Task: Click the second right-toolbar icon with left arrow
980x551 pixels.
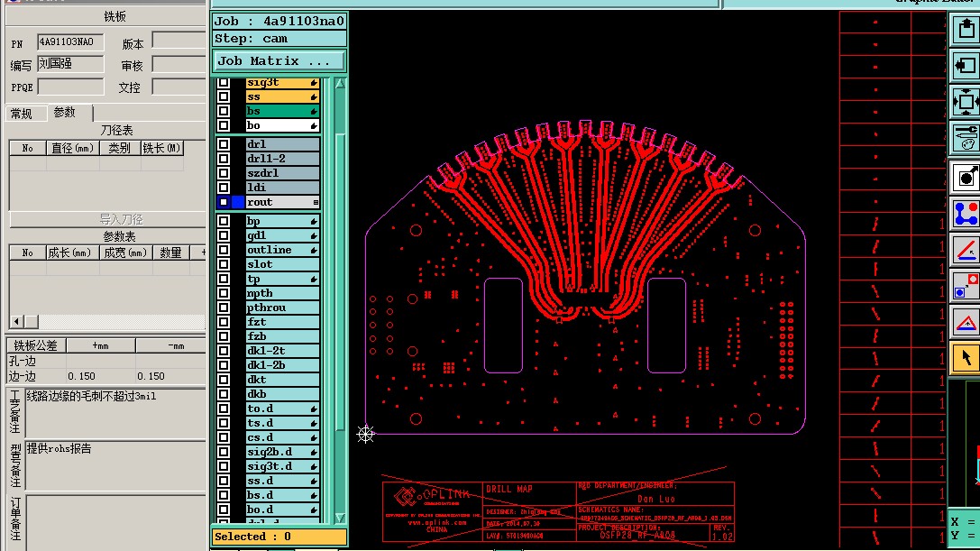Action: 966,66
